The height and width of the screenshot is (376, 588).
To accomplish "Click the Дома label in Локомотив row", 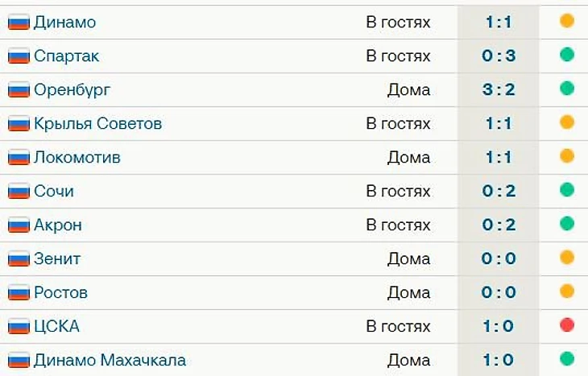I will pyautogui.click(x=408, y=158).
